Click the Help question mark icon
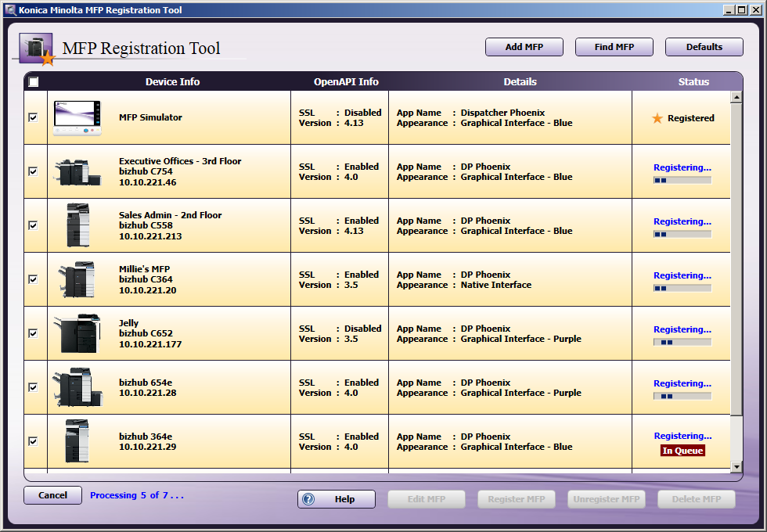Viewport: 767px width, 532px height. click(308, 499)
